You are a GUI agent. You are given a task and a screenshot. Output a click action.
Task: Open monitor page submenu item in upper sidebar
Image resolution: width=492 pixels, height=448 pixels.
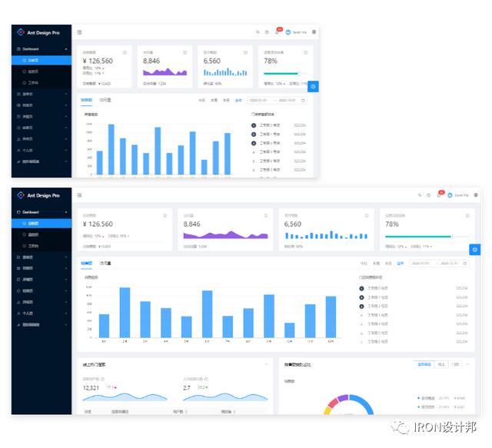(42, 71)
